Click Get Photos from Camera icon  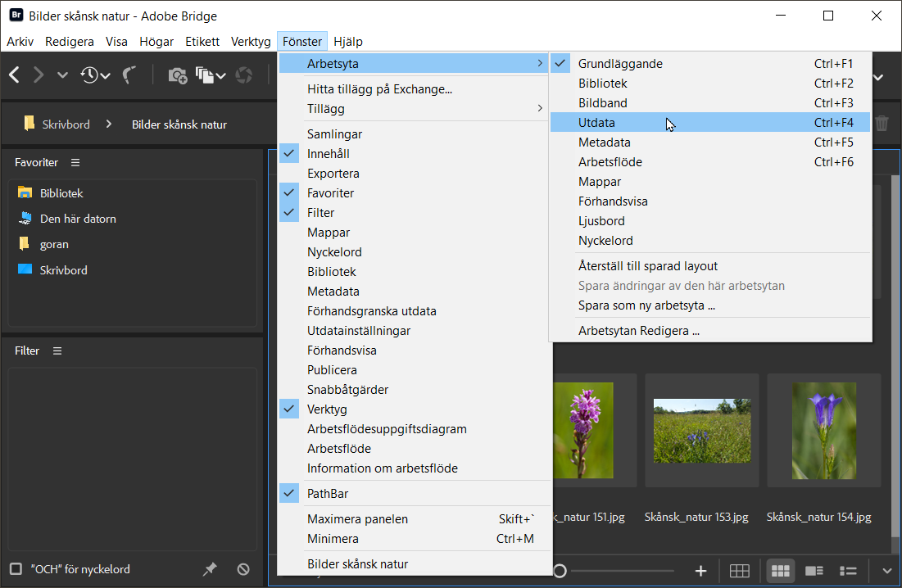(177, 75)
